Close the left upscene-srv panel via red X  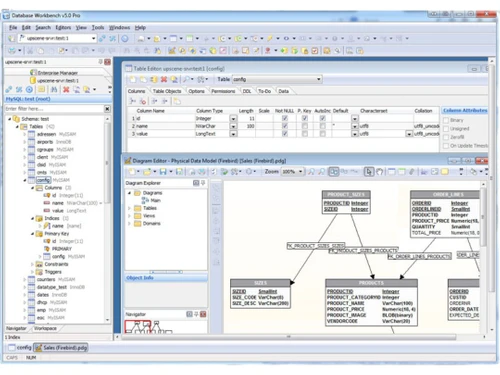tap(107, 62)
